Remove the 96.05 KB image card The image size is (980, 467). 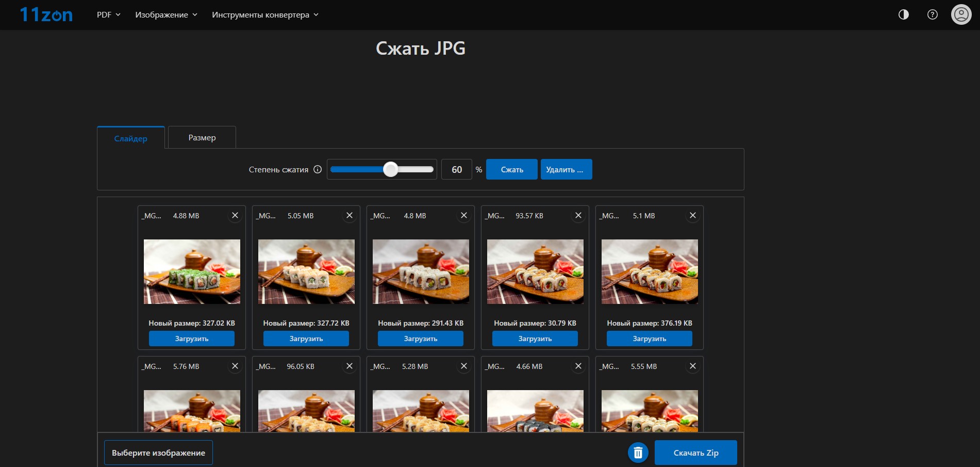click(x=350, y=366)
